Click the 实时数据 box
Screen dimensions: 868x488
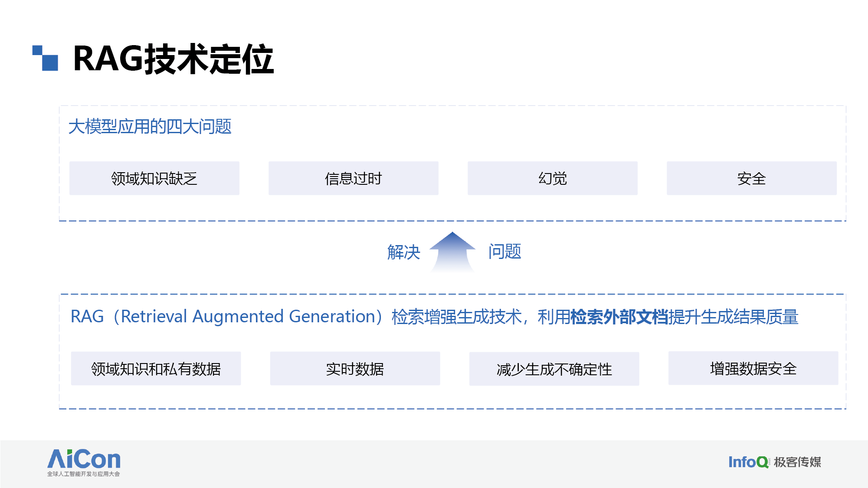coord(355,369)
